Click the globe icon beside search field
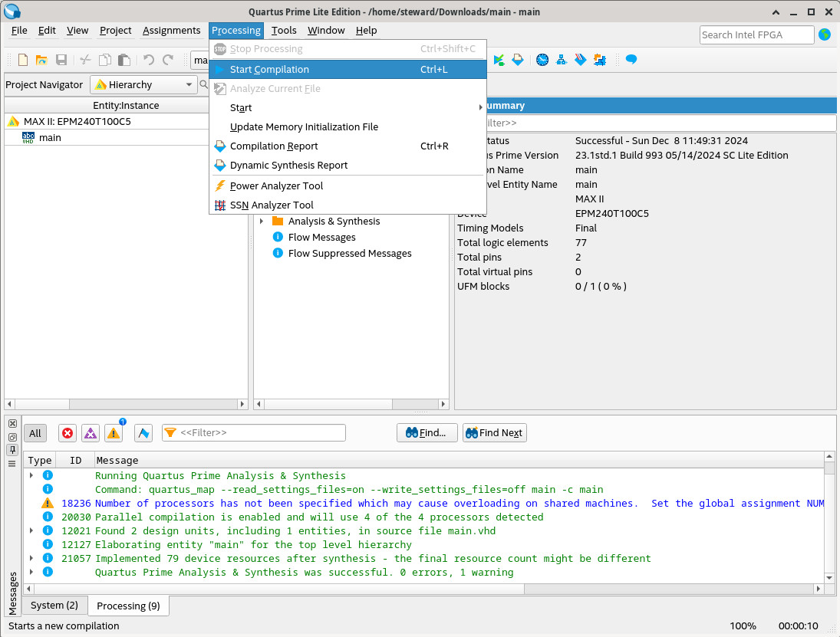 tap(825, 34)
